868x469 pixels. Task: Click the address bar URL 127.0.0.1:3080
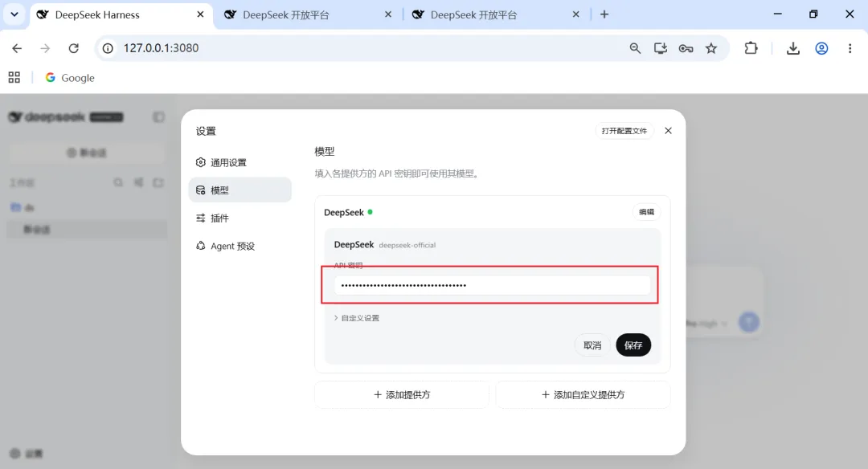[x=161, y=48]
